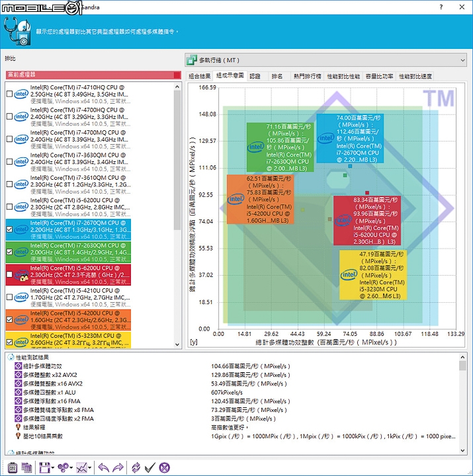Check the i7-4700MQ processor checkbox
The image size is (473, 476).
pos(9,139)
